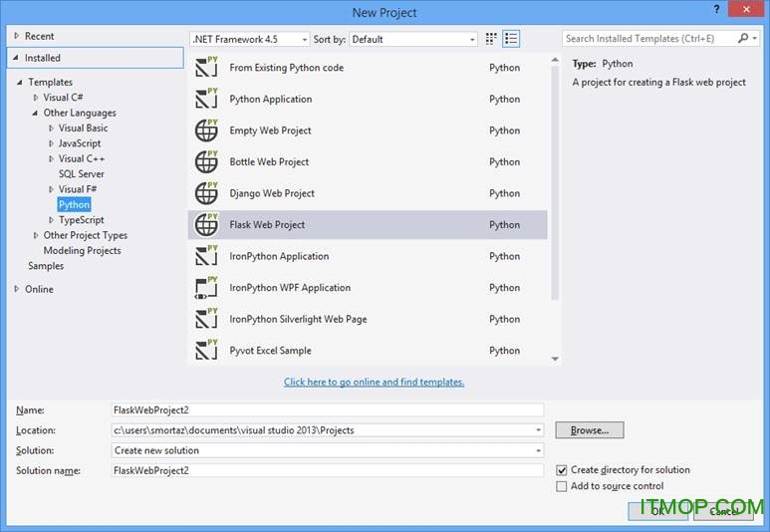Select the Visual F# tree label
Screen dimensions: 770x532
tap(78, 189)
